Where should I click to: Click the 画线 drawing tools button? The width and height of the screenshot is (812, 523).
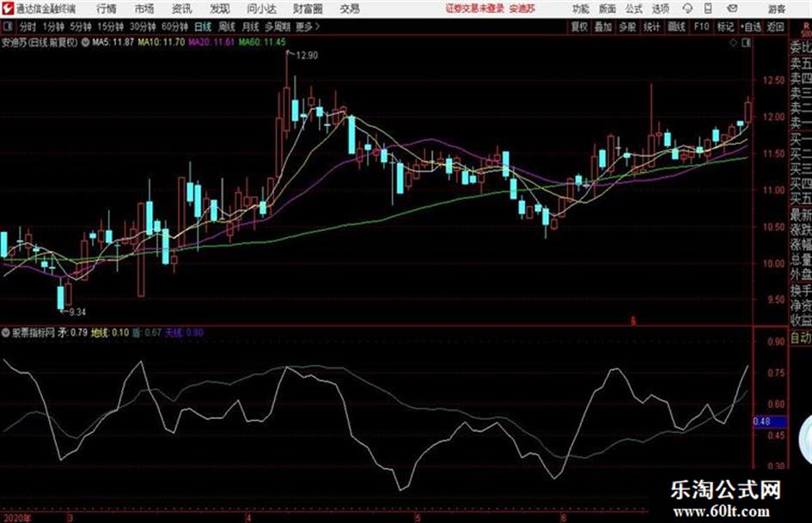[676, 27]
